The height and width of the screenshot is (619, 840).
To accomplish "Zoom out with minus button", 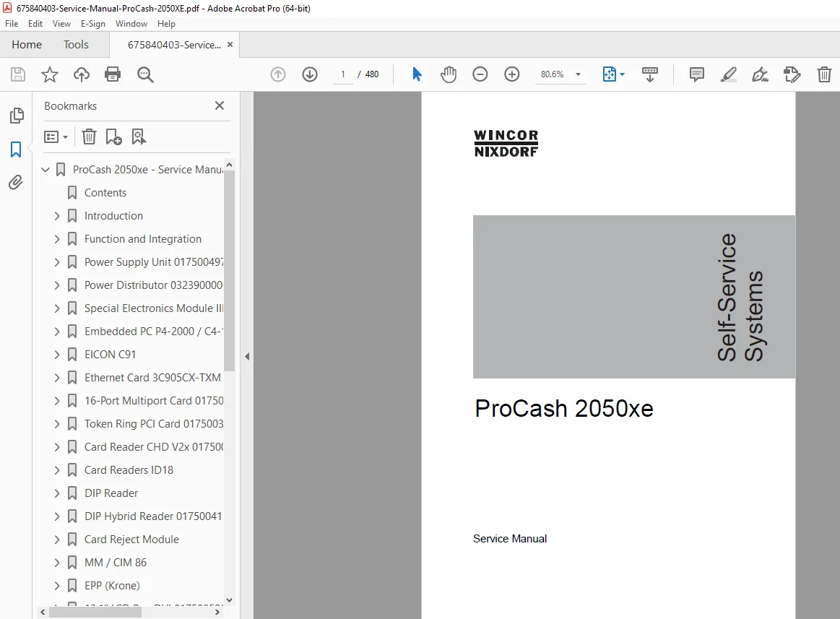I will [x=480, y=74].
